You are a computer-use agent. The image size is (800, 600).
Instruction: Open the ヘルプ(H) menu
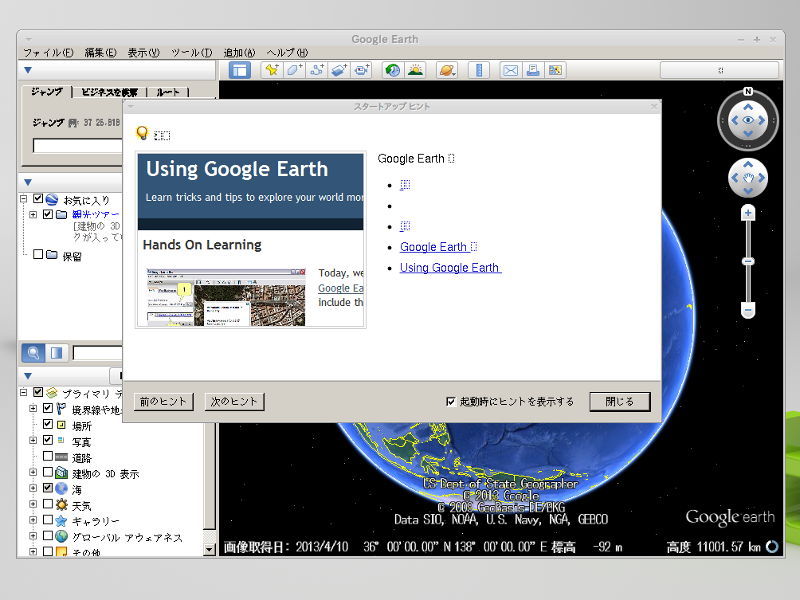(287, 53)
